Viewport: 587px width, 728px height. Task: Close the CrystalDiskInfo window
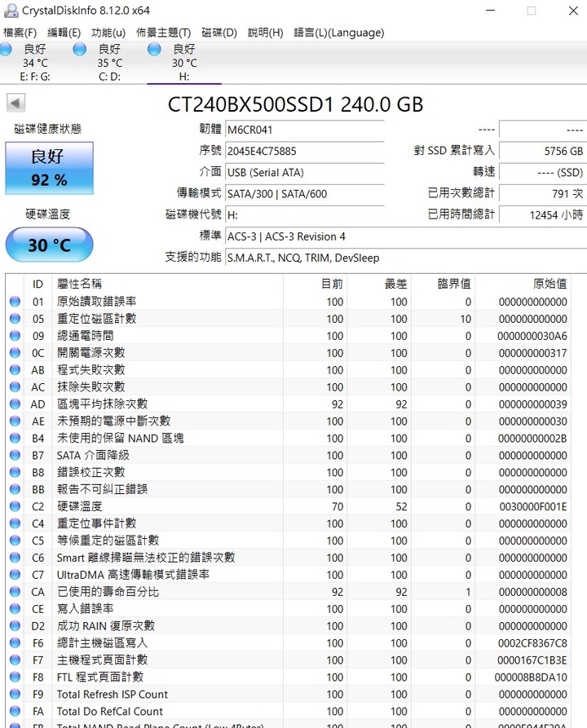[573, 11]
